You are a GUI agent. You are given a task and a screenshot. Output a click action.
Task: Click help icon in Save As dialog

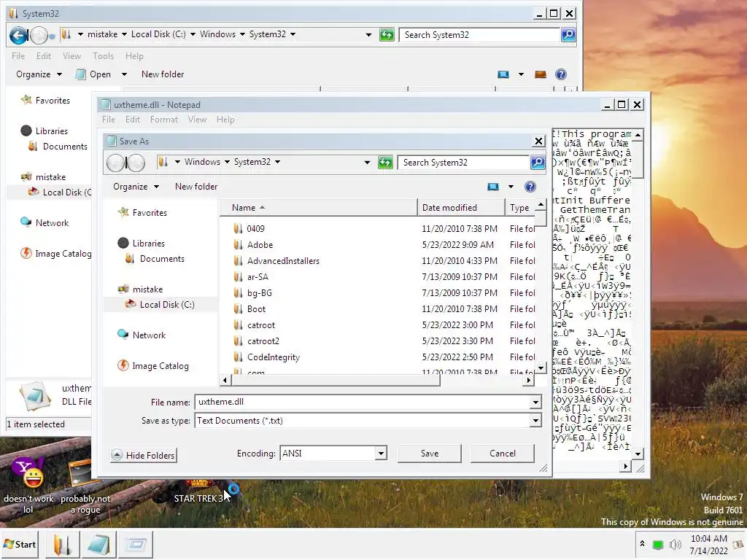[530, 187]
